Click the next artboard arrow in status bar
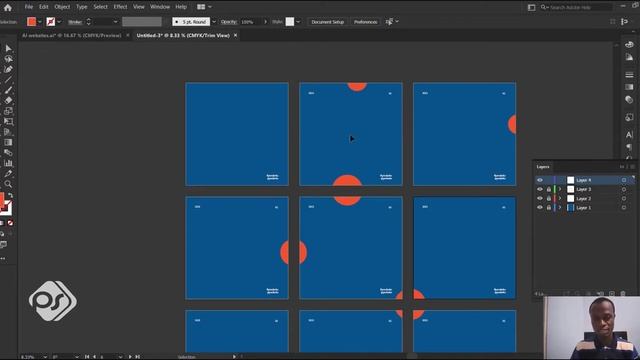Viewport: 640px width, 360px height. (x=130, y=357)
